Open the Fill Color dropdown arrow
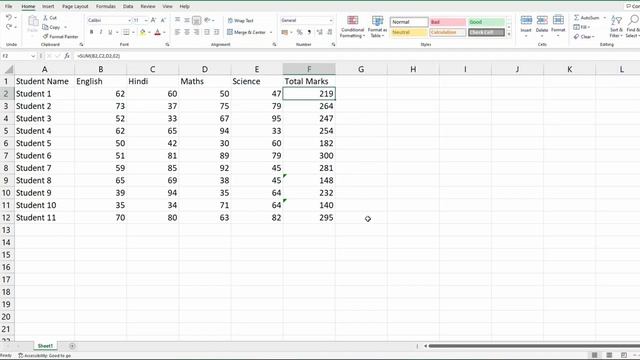The height and width of the screenshot is (360, 640). click(x=149, y=32)
